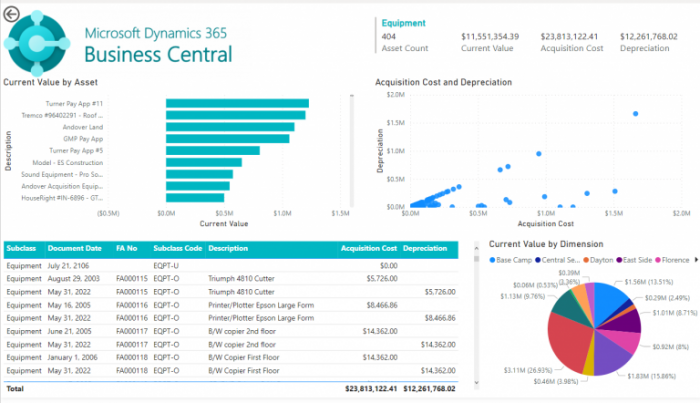The height and width of the screenshot is (403, 700).
Task: Select the Florence legend entry
Action: [x=672, y=260]
